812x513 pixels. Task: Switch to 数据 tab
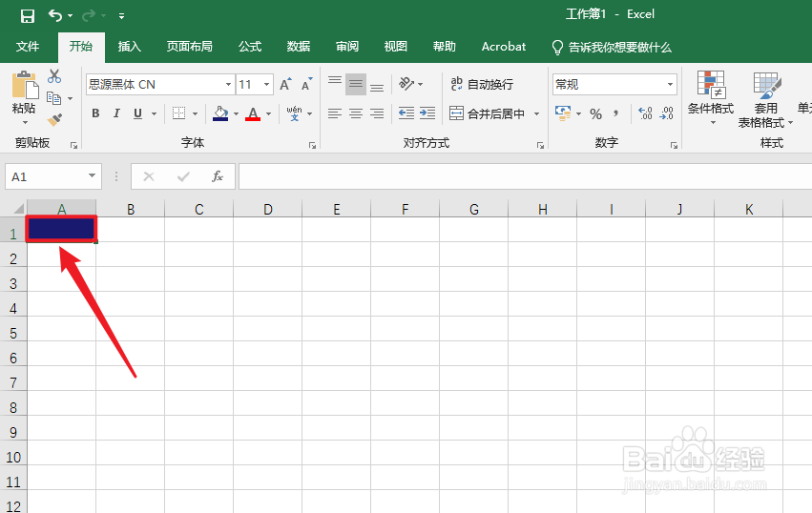299,47
